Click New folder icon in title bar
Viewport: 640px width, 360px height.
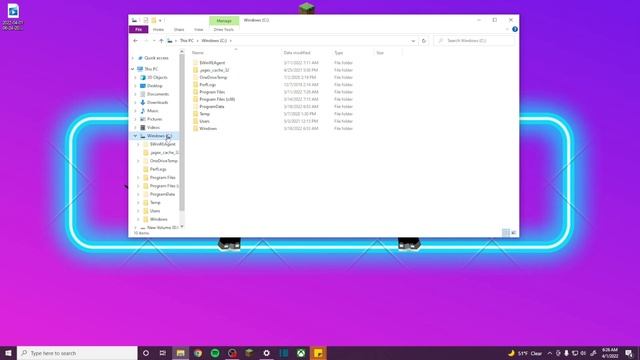point(153,20)
